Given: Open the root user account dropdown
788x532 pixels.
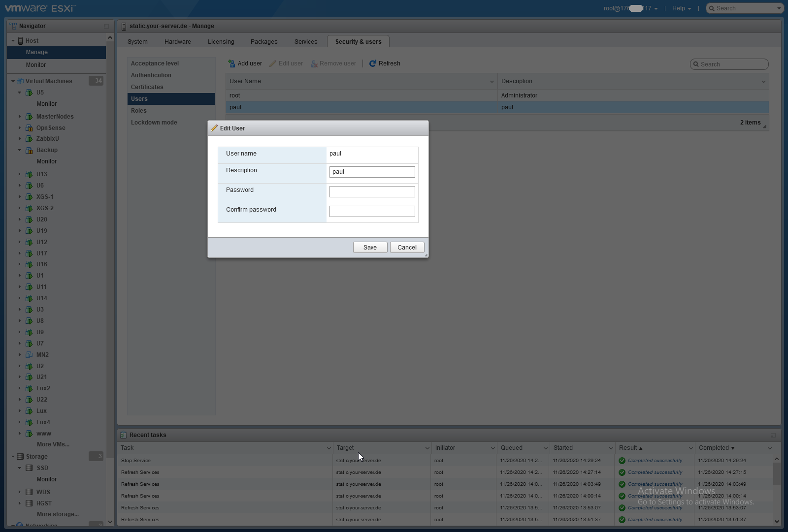Looking at the screenshot, I should click(630, 8).
